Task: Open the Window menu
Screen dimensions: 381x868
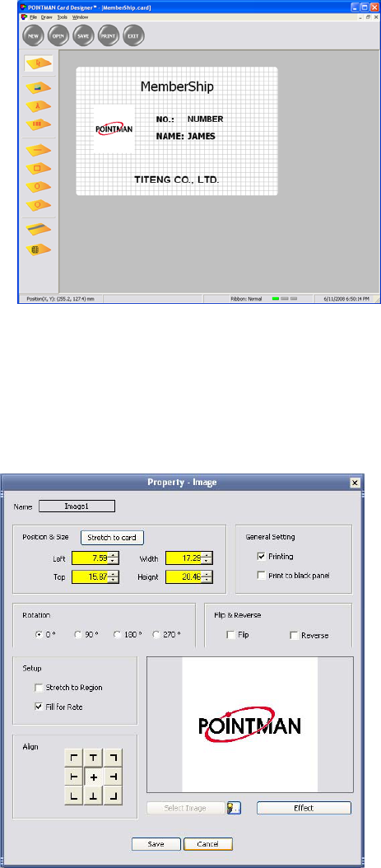Action: tap(80, 17)
